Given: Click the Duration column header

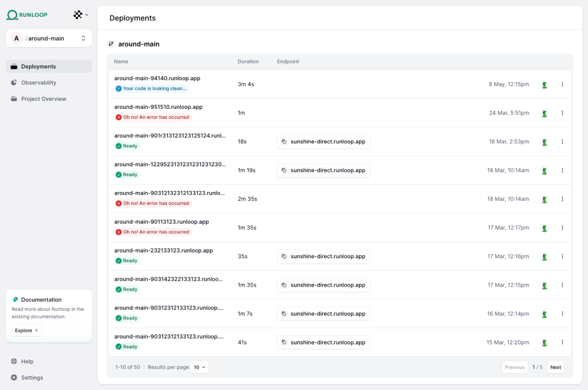Looking at the screenshot, I should 248,62.
